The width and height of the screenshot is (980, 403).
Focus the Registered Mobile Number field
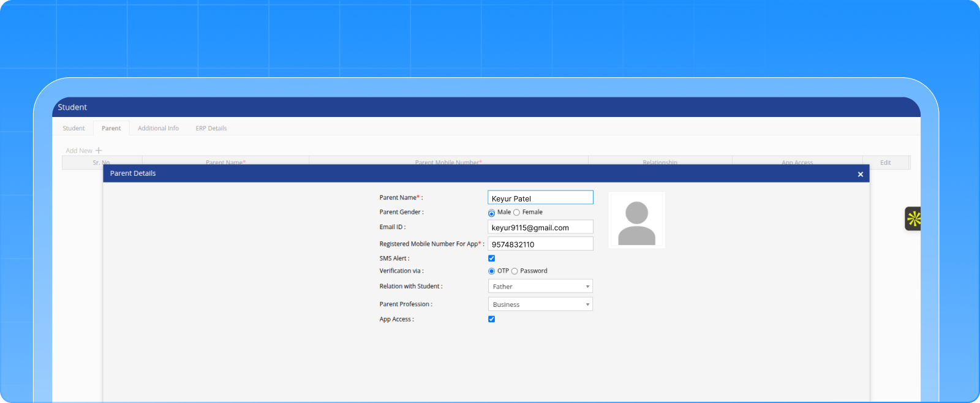540,244
